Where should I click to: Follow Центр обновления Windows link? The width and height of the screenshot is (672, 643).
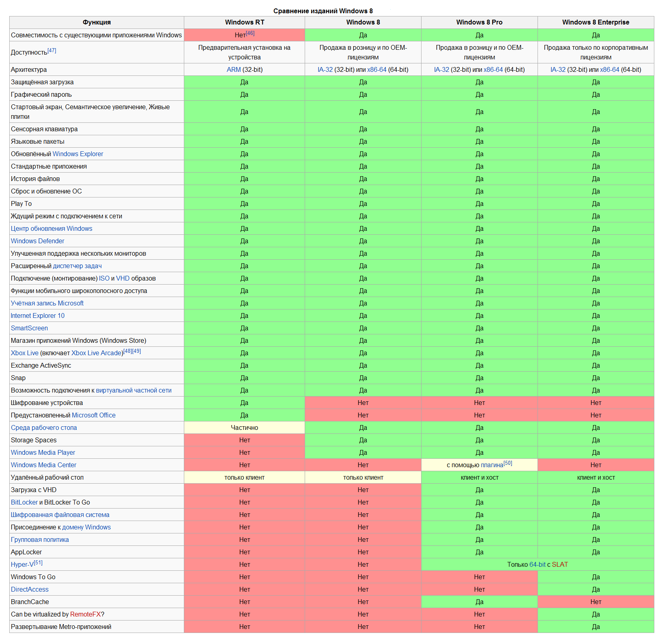point(51,228)
